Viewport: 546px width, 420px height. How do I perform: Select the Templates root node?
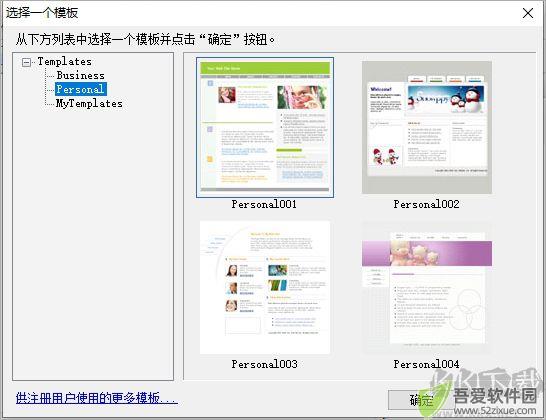64,62
